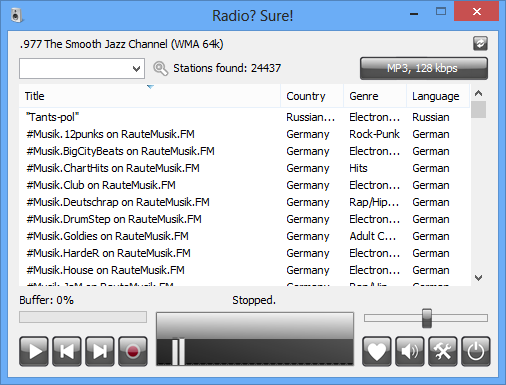Sort stations by Country column
Screen dimensions: 506x385
[312, 96]
